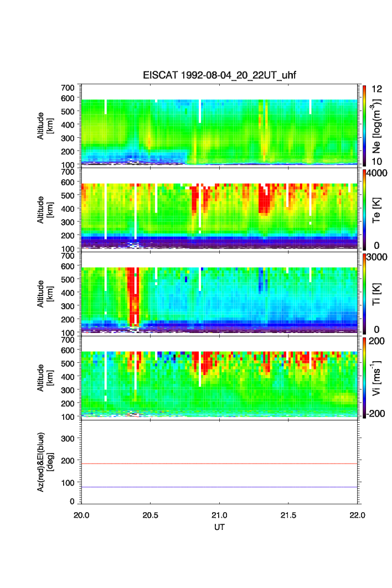The image size is (392, 588).
Task: Click the Te electron temperature color bar
Action: 364,210
